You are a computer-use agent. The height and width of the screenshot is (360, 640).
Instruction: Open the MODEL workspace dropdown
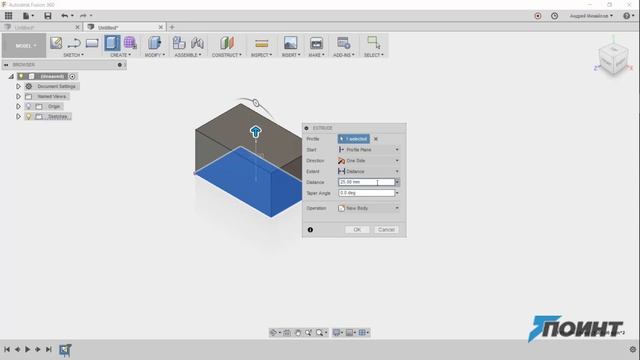pyautogui.click(x=24, y=45)
